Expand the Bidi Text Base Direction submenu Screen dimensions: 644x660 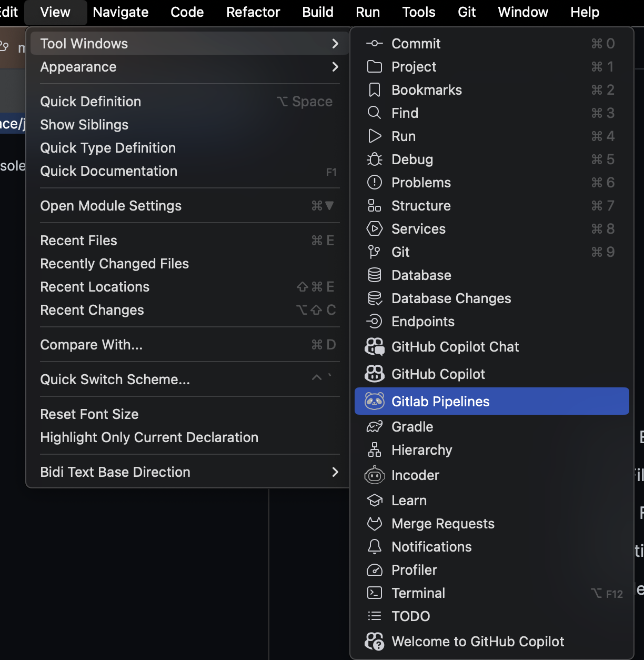point(335,472)
